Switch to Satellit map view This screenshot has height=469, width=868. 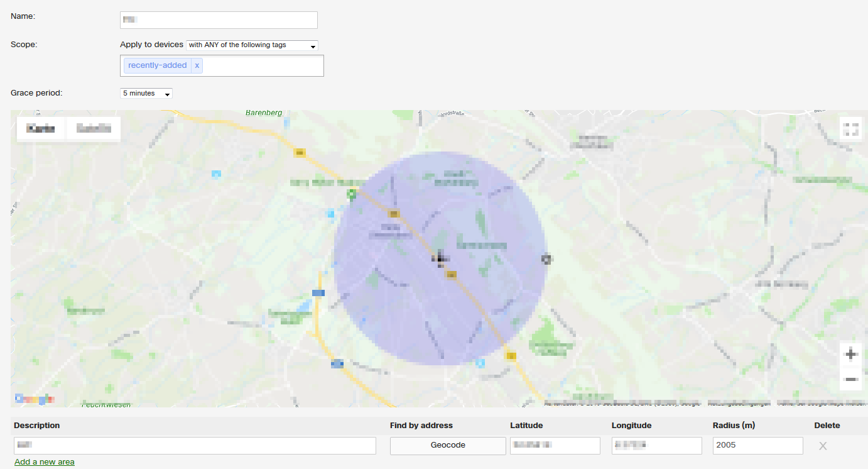click(x=93, y=128)
